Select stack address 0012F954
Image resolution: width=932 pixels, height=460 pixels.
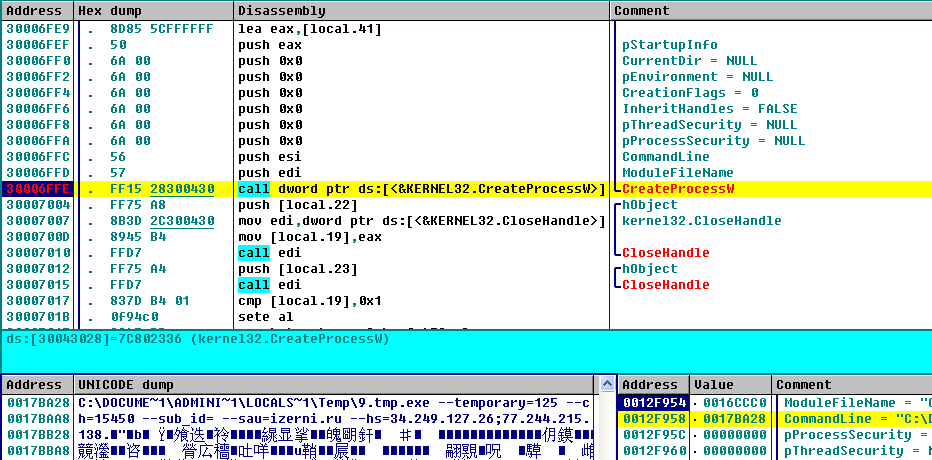tap(649, 402)
